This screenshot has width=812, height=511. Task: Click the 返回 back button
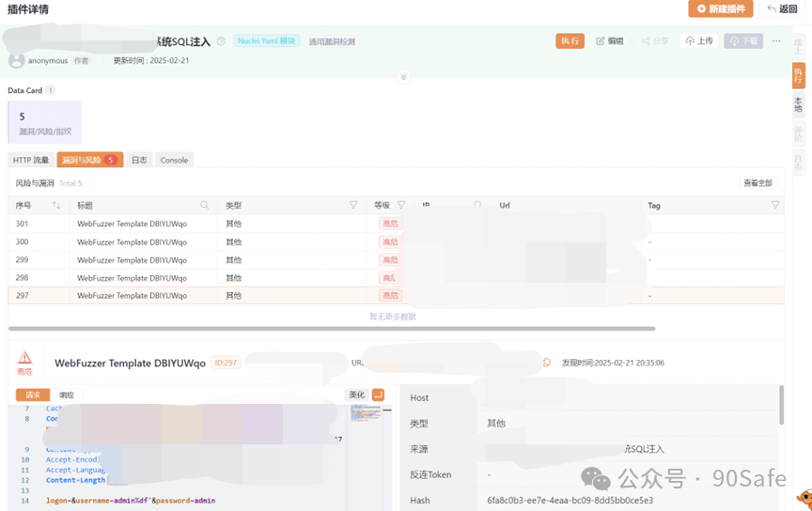click(x=782, y=8)
